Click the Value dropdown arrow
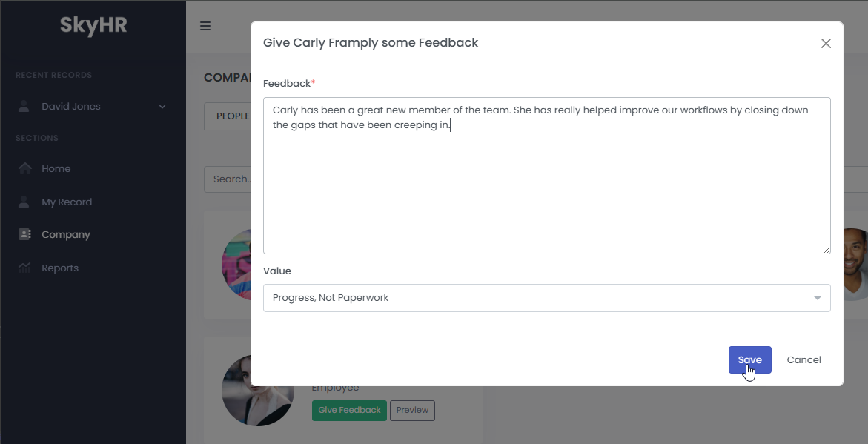The image size is (868, 444). tap(817, 298)
